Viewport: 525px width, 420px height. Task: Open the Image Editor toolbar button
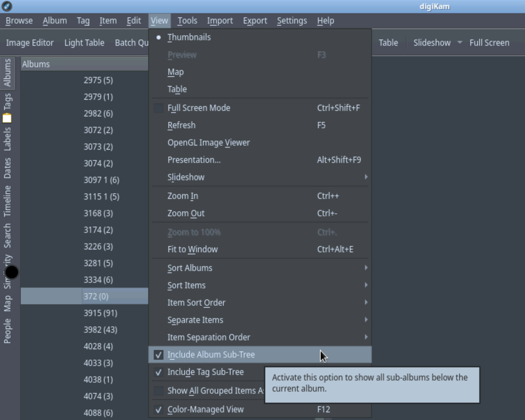(x=30, y=43)
